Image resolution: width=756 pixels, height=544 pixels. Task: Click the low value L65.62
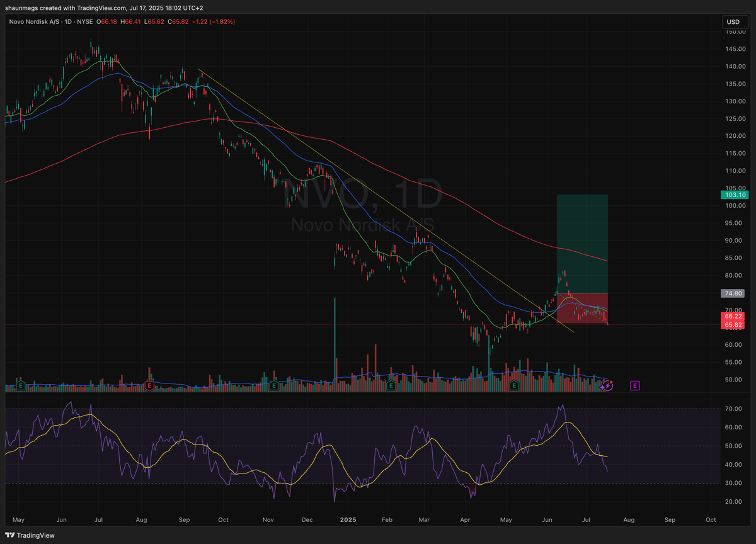(x=156, y=21)
